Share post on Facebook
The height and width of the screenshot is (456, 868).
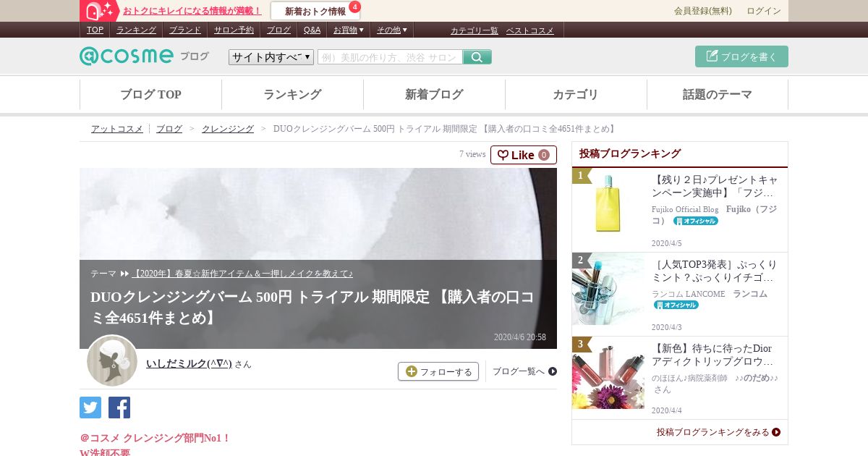(119, 408)
